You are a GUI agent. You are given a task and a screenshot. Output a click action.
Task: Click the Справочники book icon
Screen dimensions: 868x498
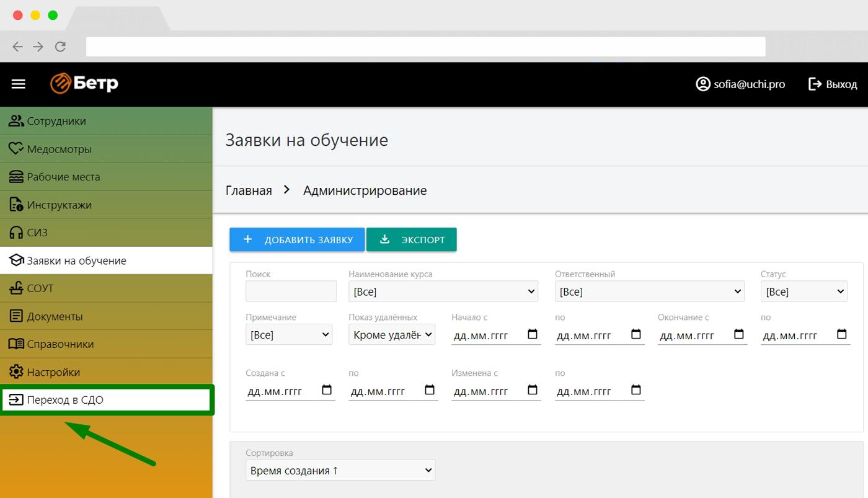pos(16,344)
